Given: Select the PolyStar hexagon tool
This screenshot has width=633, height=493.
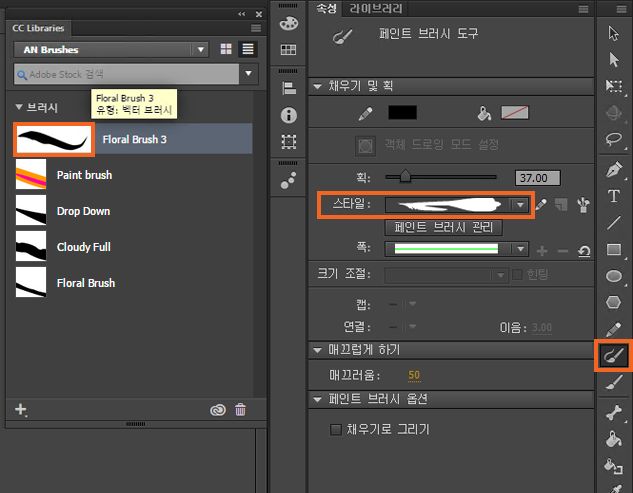Looking at the screenshot, I should [x=614, y=302].
